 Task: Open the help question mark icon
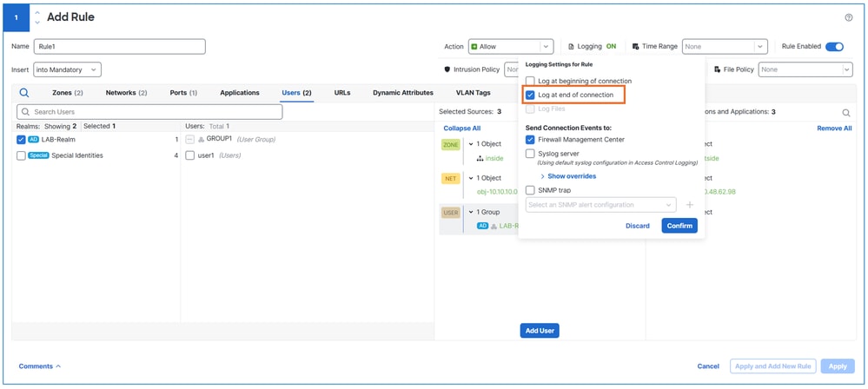849,17
